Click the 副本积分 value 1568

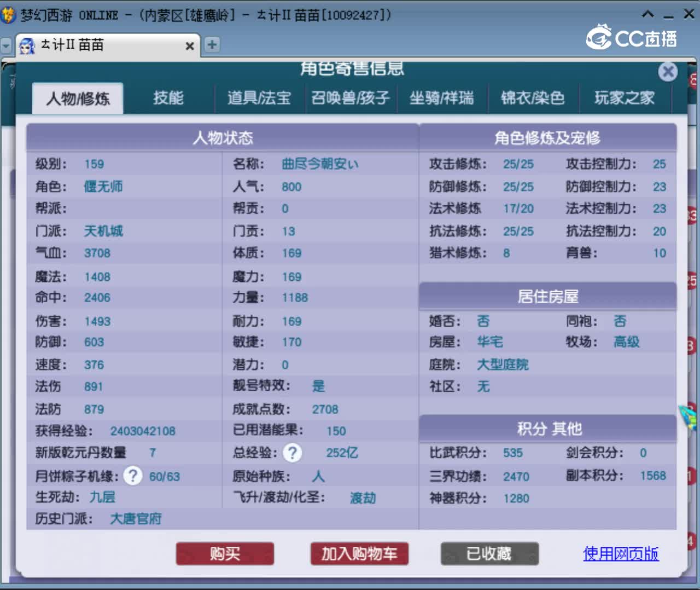pos(653,476)
